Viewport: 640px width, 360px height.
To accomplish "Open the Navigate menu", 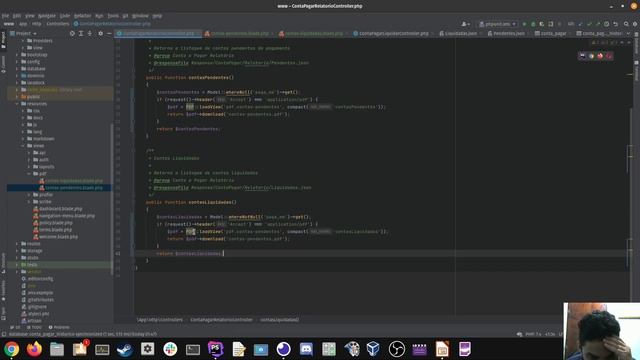I will point(47,16).
